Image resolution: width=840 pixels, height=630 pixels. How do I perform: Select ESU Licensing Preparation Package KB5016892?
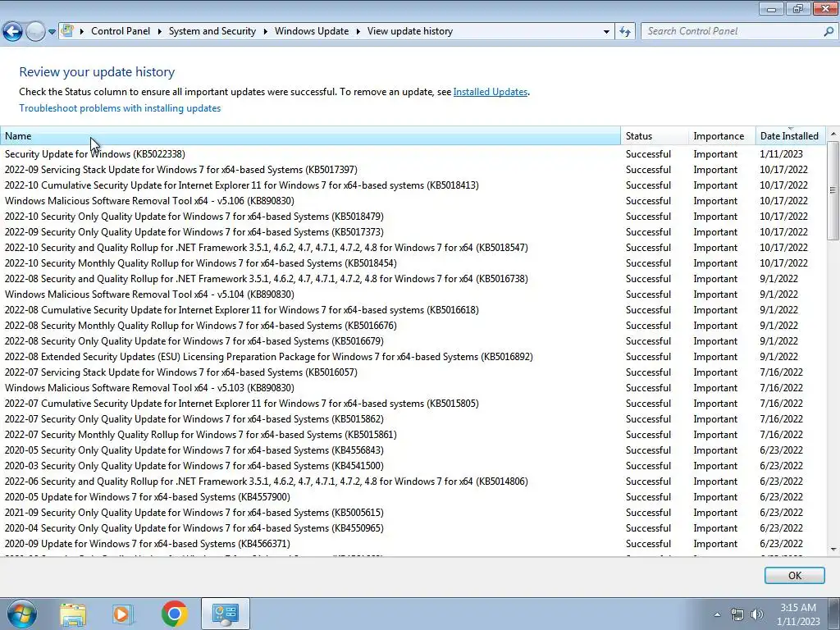[413, 357]
